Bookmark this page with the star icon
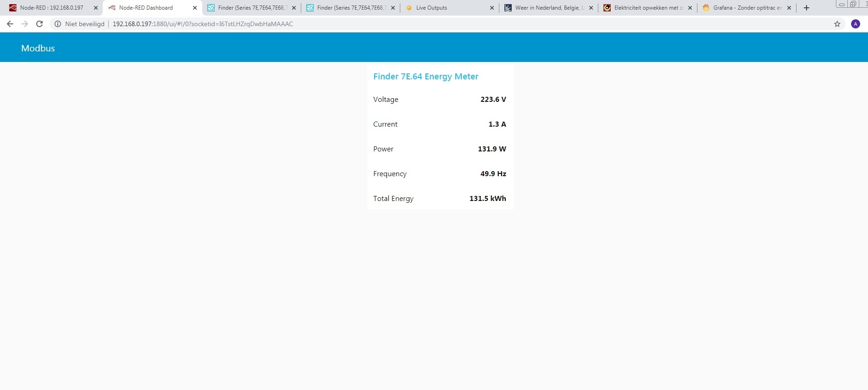This screenshot has height=390, width=868. 837,24
